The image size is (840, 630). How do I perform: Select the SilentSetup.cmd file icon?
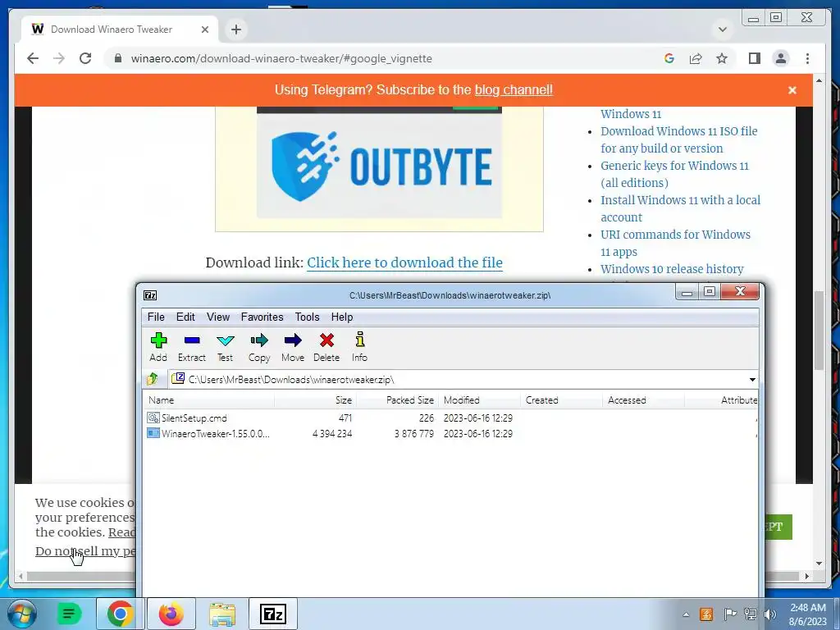[153, 418]
